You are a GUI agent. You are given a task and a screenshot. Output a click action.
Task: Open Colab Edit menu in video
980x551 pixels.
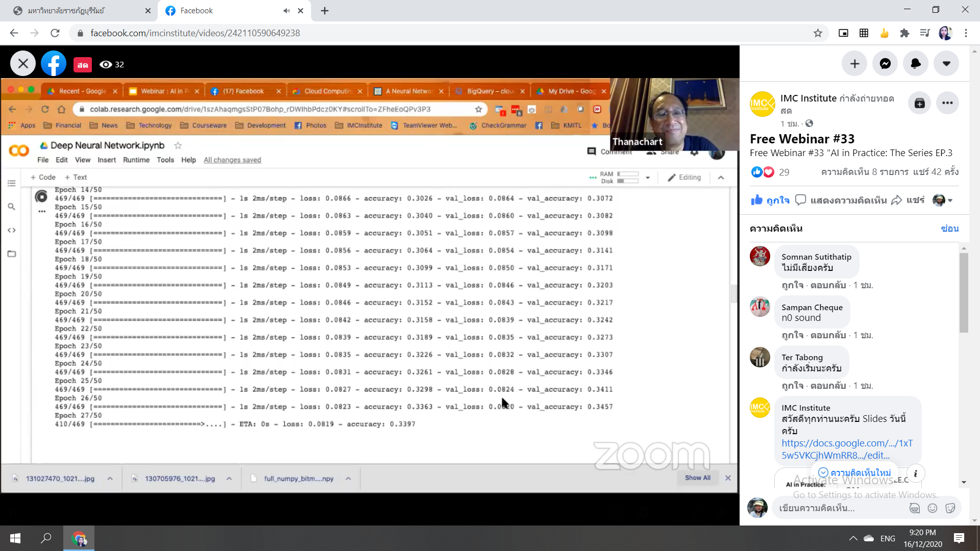pyautogui.click(x=62, y=160)
